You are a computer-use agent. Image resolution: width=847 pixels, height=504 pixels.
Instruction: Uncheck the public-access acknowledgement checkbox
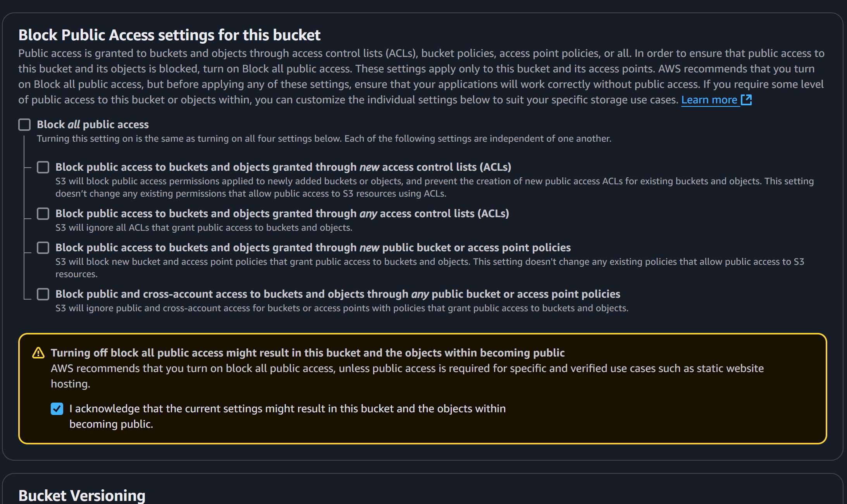57,409
